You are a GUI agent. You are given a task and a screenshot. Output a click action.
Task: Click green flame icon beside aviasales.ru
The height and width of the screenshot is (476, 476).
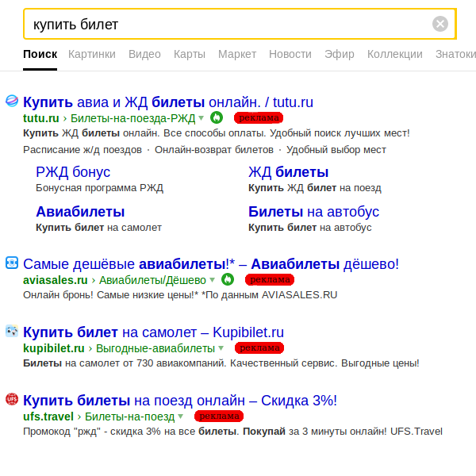pos(228,279)
